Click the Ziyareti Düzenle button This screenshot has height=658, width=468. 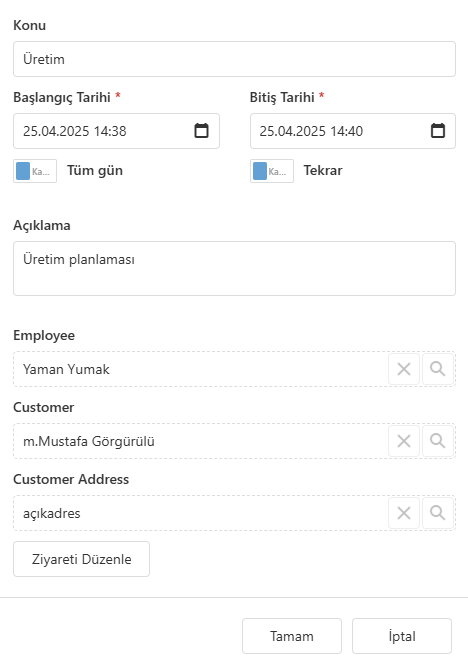[x=81, y=559]
